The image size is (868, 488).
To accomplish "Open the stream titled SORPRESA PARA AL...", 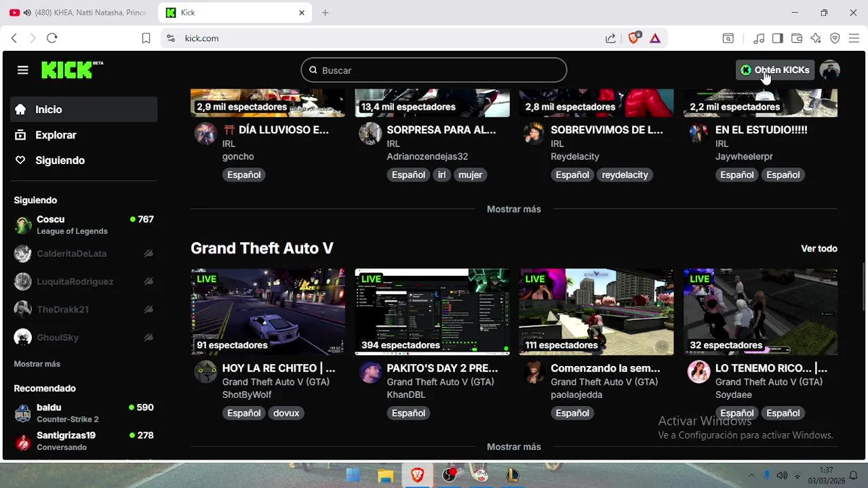I will click(x=442, y=129).
